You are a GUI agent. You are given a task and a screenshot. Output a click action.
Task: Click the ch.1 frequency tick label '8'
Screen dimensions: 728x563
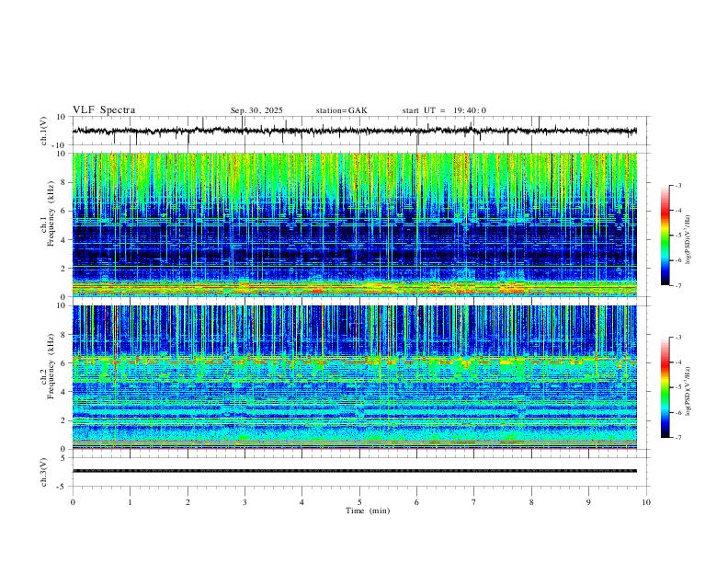tap(64, 182)
